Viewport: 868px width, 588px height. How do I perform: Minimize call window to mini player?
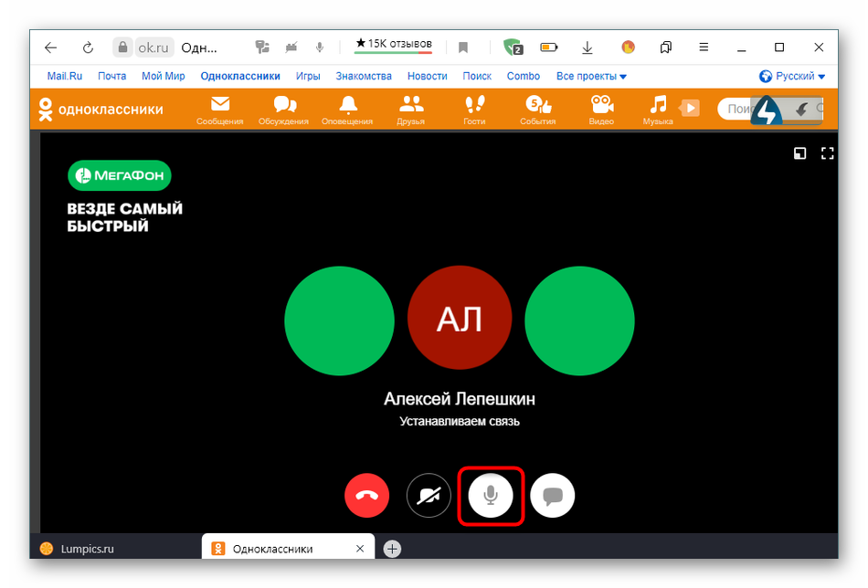[799, 153]
